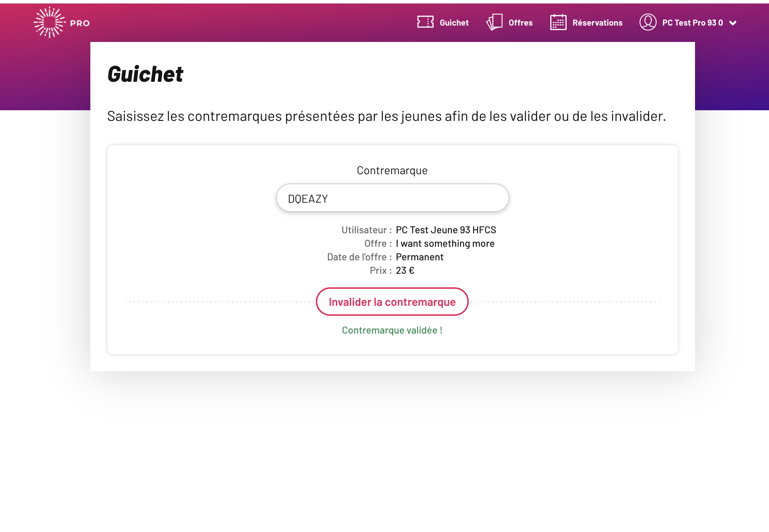Viewport: 769px width, 532px height.
Task: Click the ticket icon beside Guichet
Action: pos(425,22)
